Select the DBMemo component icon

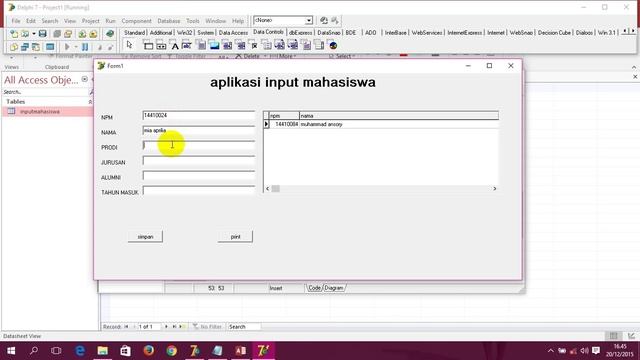(201, 45)
